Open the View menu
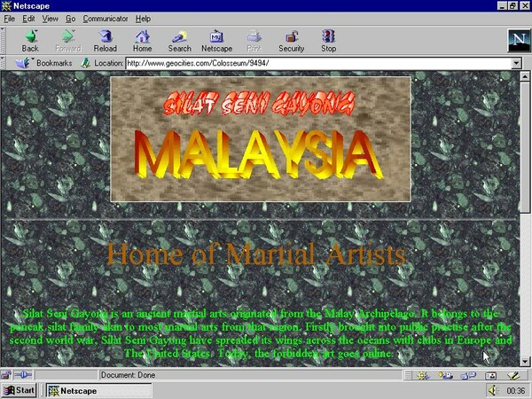The width and height of the screenshot is (532, 399). (51, 18)
